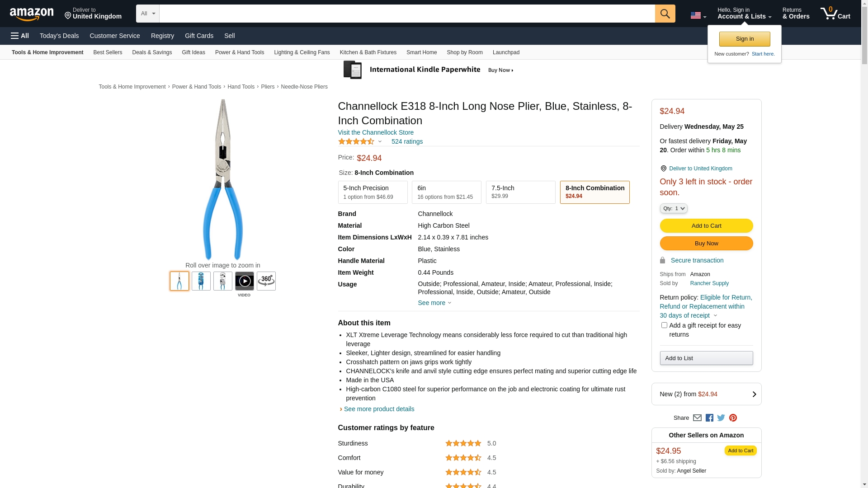Select the 7.5-Inch size option
This screenshot has height=488, width=868.
click(x=520, y=192)
